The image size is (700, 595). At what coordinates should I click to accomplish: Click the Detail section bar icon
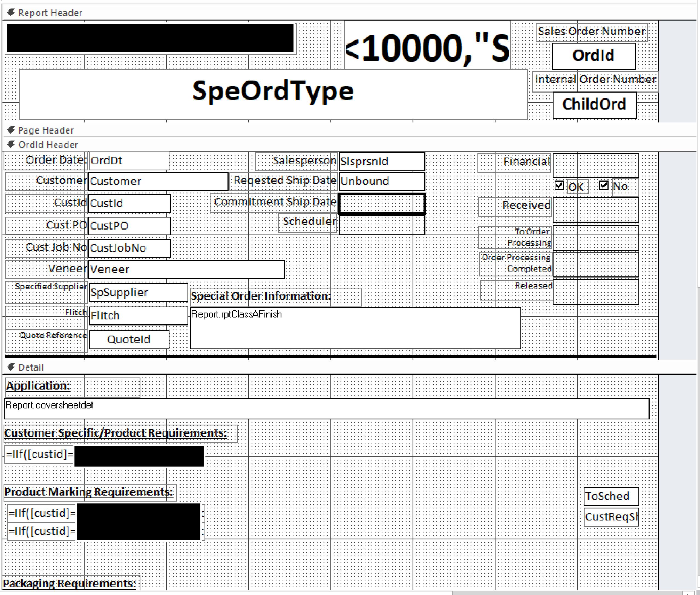(11, 367)
